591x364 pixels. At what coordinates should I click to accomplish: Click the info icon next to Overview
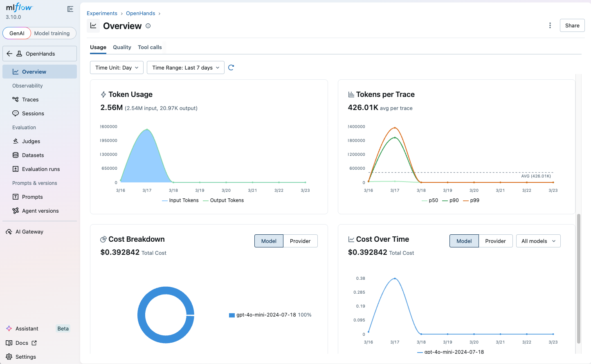coord(148,26)
